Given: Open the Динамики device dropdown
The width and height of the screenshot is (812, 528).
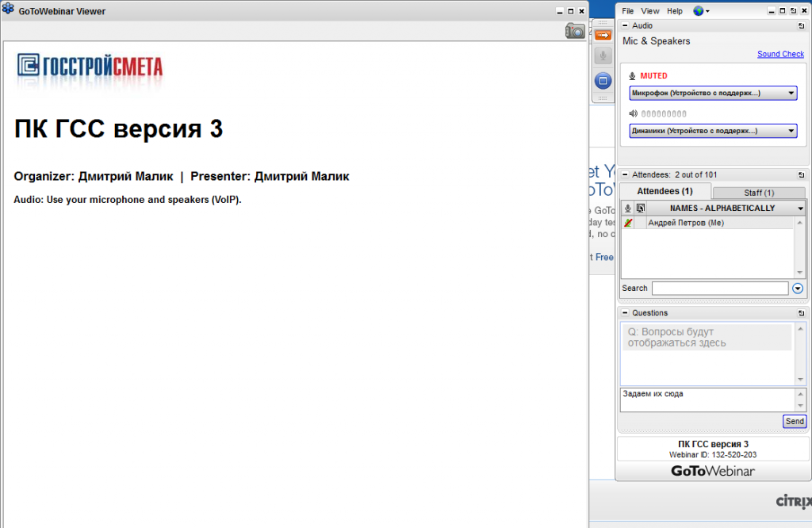Looking at the screenshot, I should tap(713, 131).
